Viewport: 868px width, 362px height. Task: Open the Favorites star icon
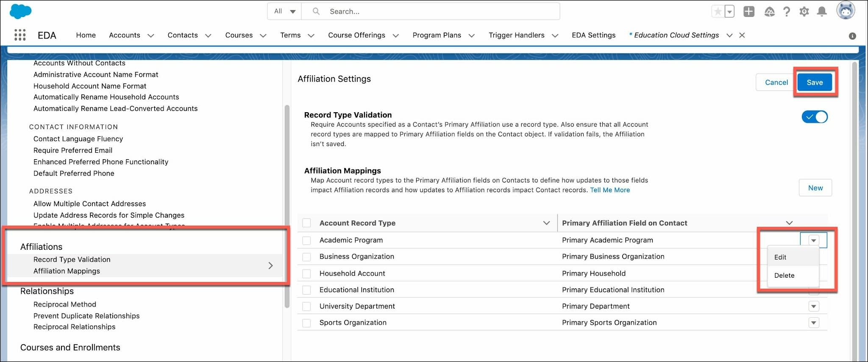click(718, 11)
